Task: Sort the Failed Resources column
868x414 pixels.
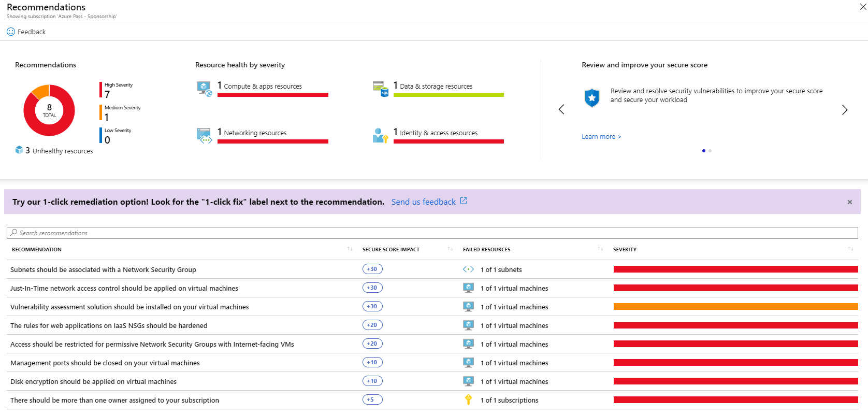Action: pos(600,249)
